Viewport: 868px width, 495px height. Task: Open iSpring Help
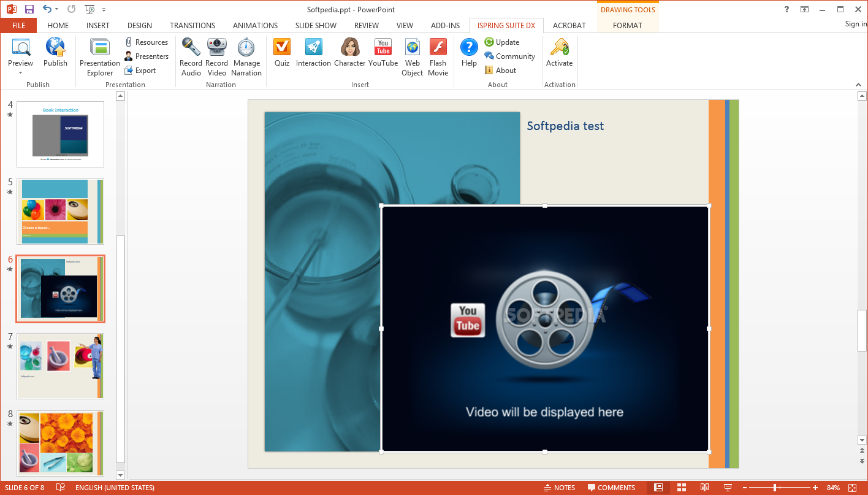[x=469, y=52]
